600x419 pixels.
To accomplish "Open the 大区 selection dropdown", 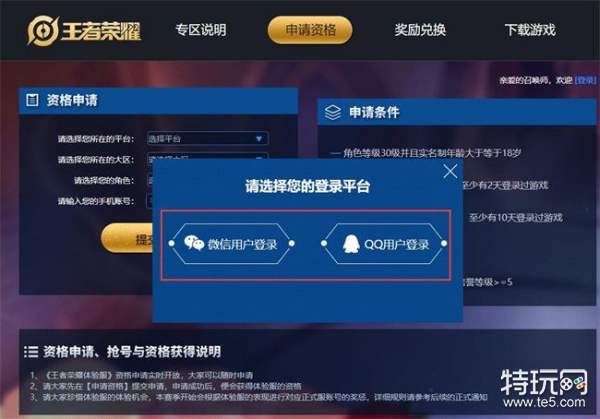I will tap(207, 156).
